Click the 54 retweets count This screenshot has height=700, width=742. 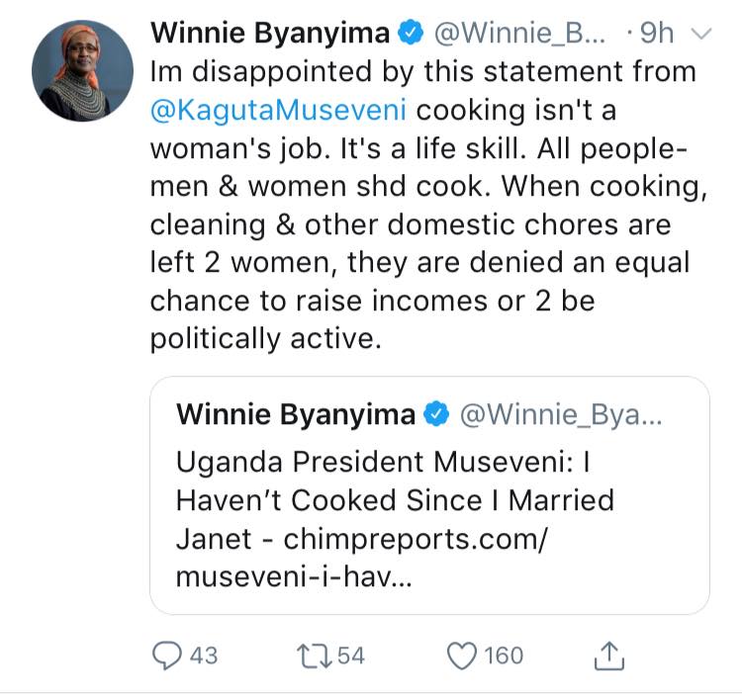pos(351,655)
